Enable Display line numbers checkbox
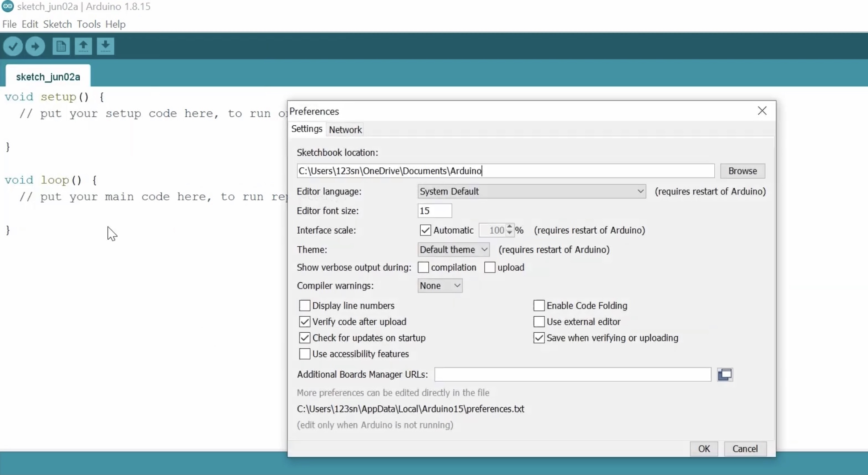The height and width of the screenshot is (475, 868). click(x=305, y=306)
